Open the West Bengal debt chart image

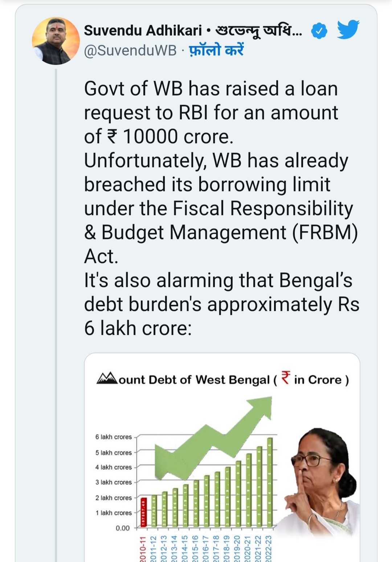[222, 457]
